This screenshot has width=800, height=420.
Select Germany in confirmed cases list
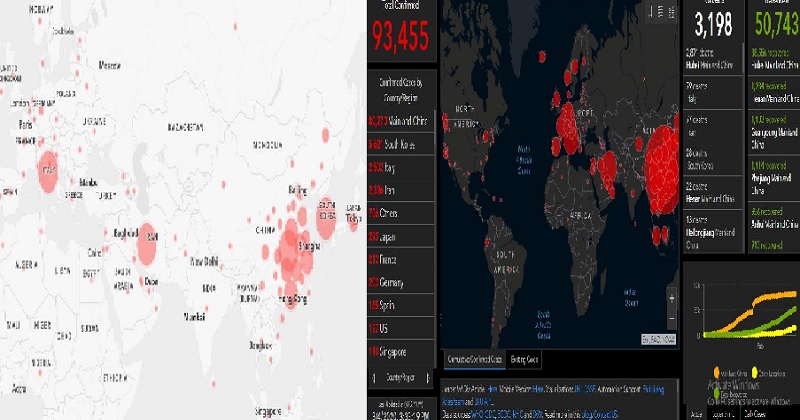[401, 283]
